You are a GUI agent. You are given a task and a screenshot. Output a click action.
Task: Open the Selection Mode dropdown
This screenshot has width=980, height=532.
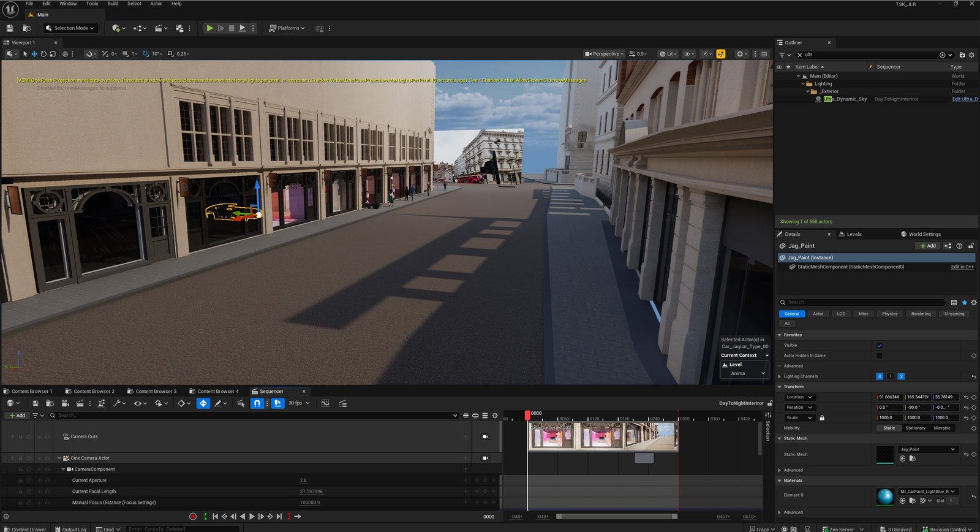point(70,28)
